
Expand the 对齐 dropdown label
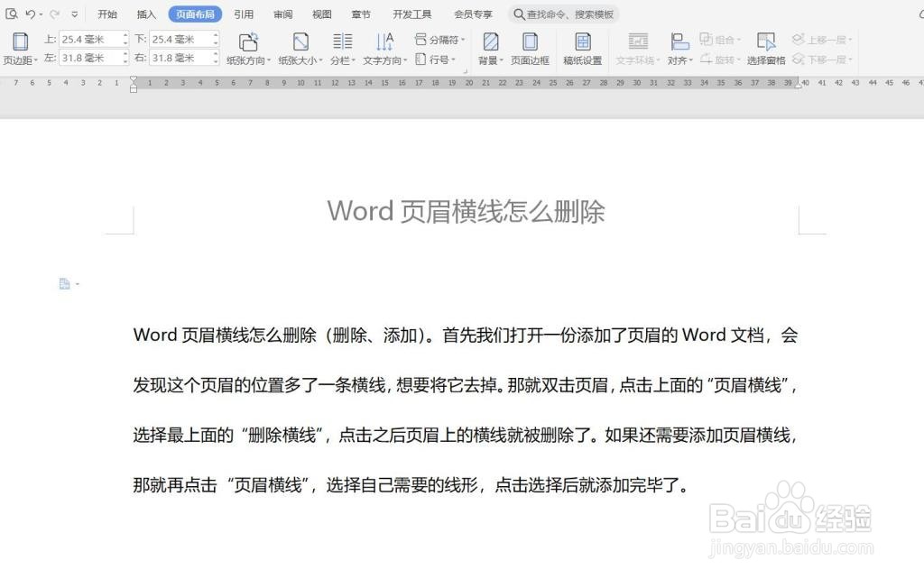(680, 60)
